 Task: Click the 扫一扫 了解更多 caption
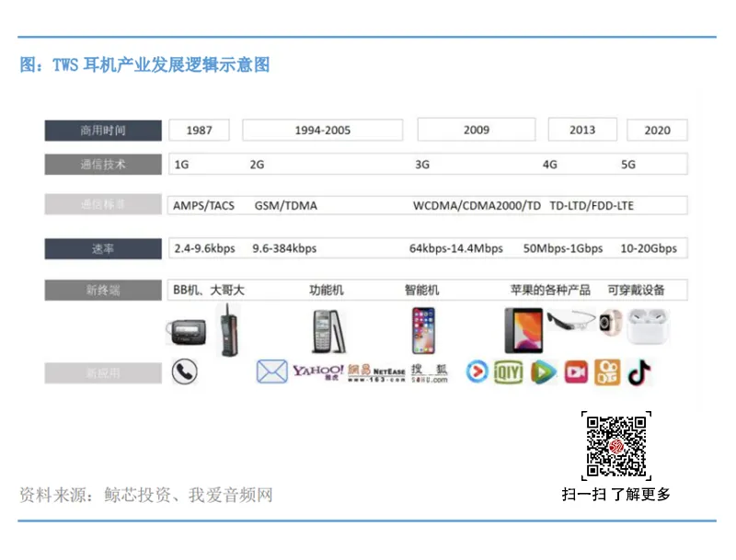click(x=615, y=494)
